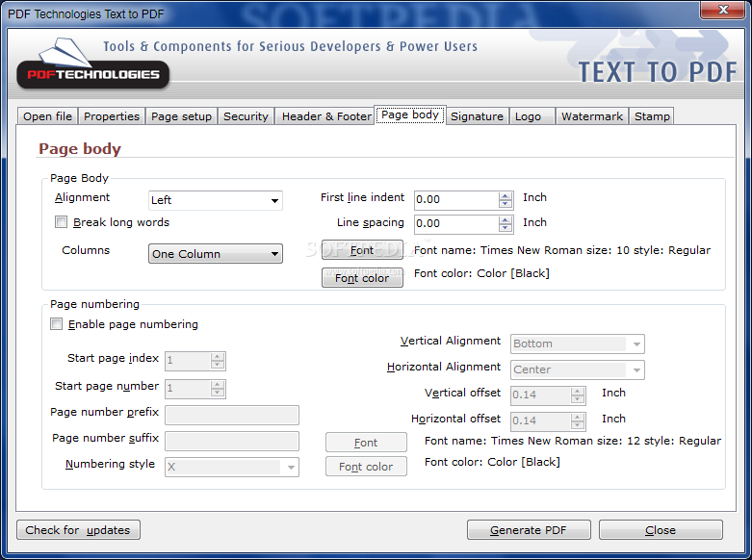Open the Watermark tab
The height and width of the screenshot is (560, 752).
(592, 116)
